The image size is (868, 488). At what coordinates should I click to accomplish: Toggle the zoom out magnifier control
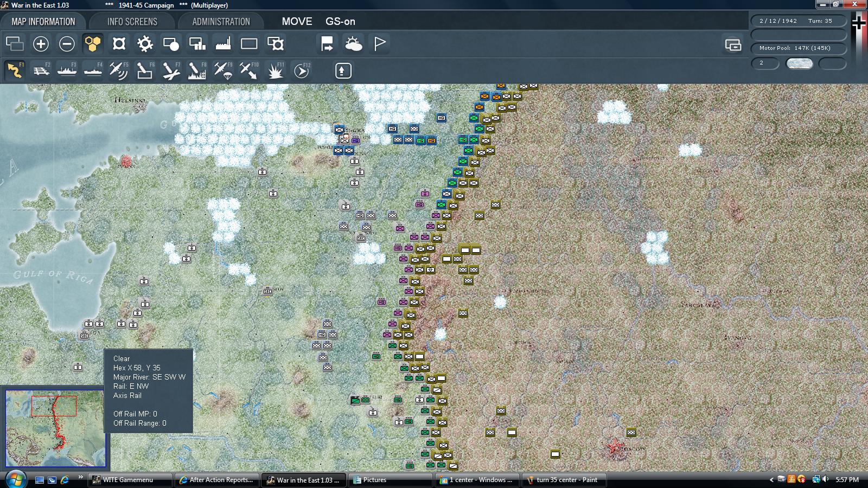[x=67, y=43]
